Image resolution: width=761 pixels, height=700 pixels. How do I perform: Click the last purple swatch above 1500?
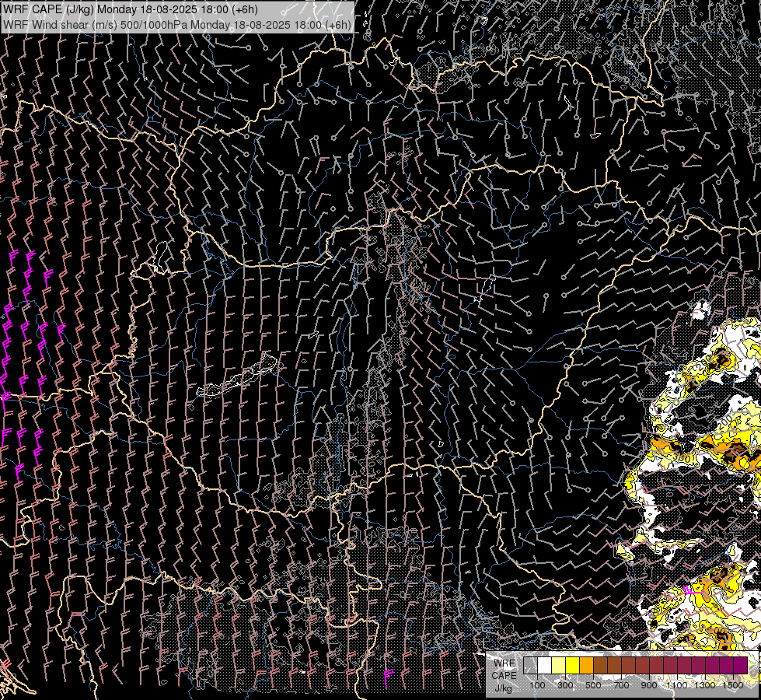[740, 666]
